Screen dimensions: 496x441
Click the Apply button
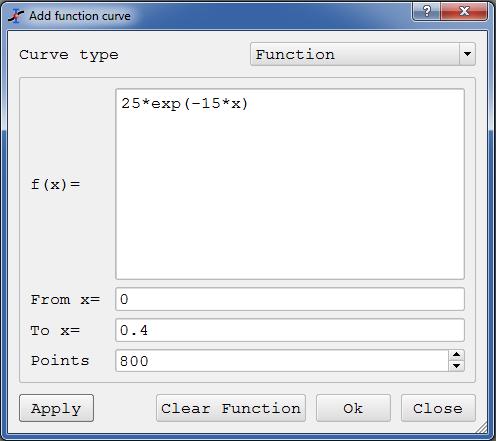[56, 408]
